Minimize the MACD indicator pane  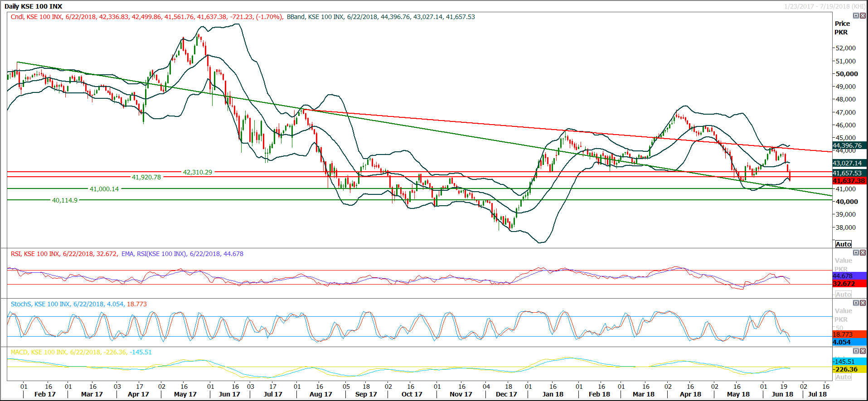[x=856, y=351]
